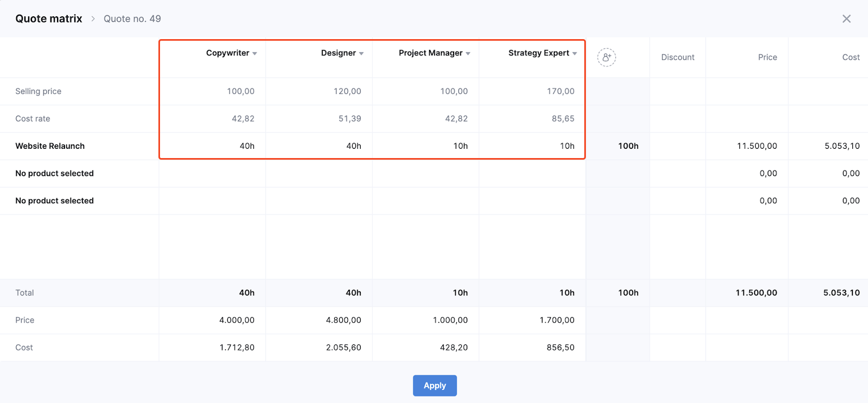This screenshot has width=868, height=403.
Task: Click Website Relaunch 100h total hours
Action: click(x=628, y=146)
